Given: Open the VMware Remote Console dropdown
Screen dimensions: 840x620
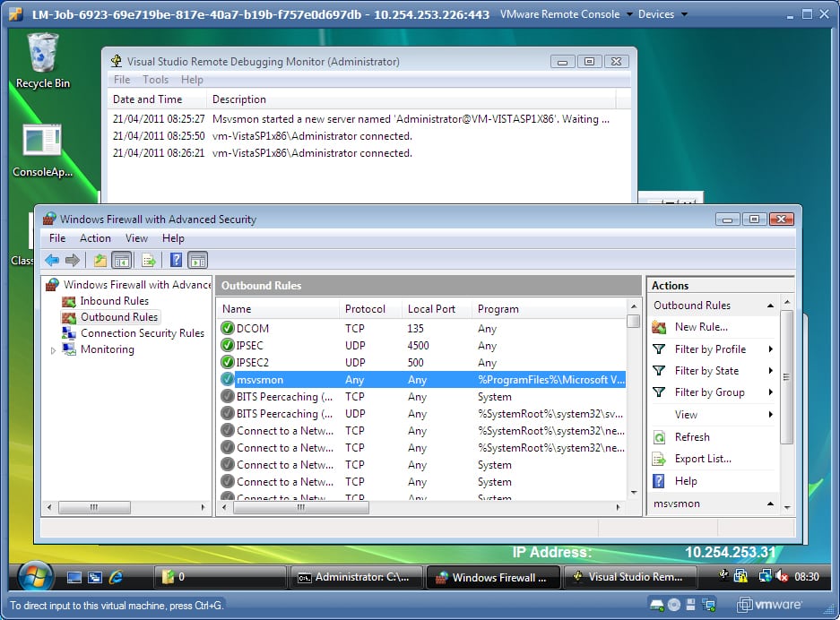Looking at the screenshot, I should (567, 14).
